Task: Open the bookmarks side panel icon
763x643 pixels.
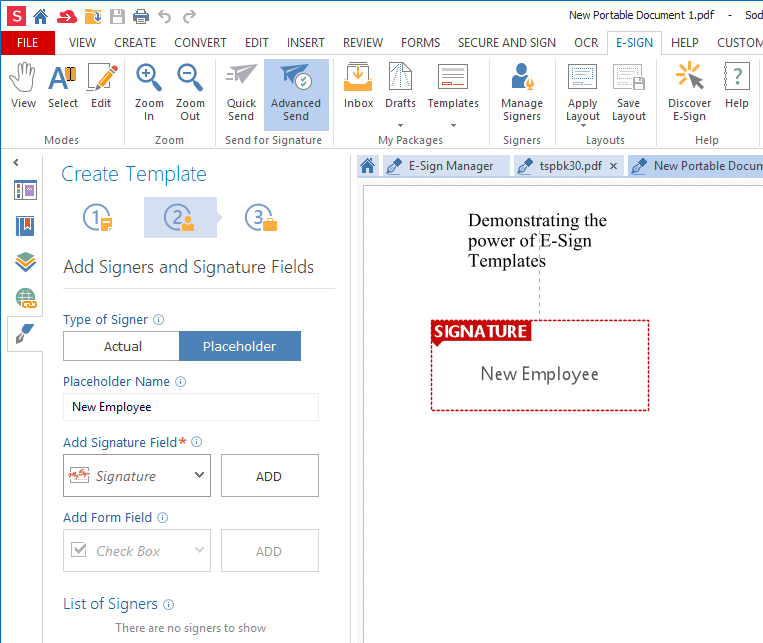Action: [25, 226]
